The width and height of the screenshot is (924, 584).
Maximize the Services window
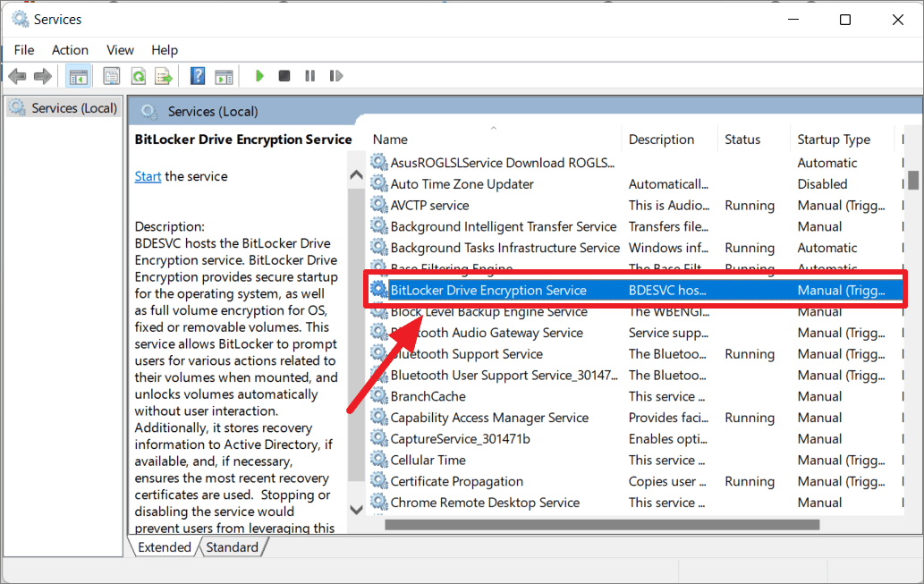(845, 20)
